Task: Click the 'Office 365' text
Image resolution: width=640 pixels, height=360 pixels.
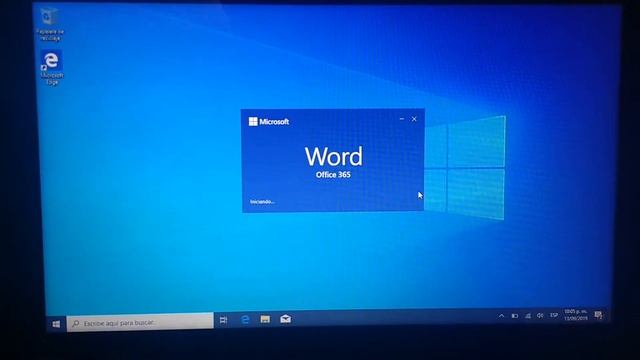Action: [333, 175]
